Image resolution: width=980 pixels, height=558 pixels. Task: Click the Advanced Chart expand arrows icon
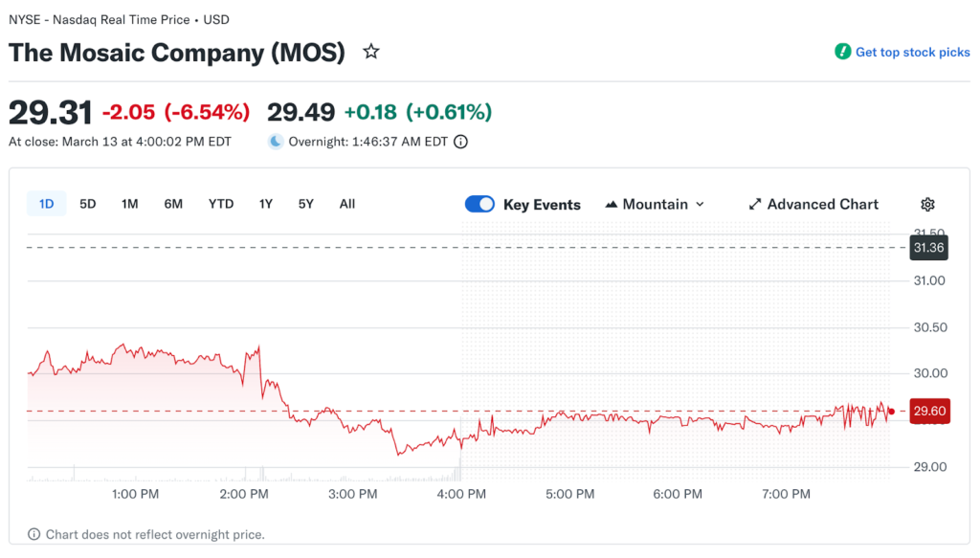click(x=755, y=204)
